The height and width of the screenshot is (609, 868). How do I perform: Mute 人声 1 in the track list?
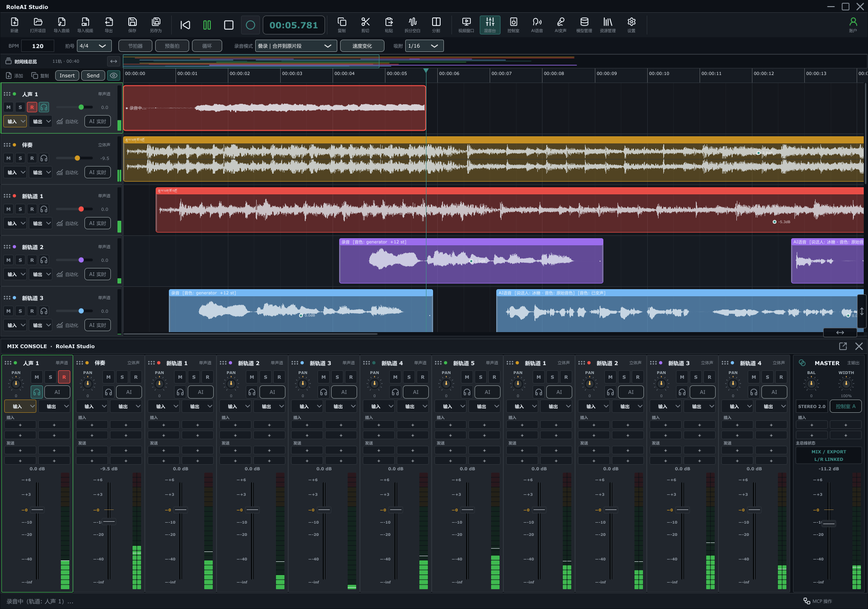coord(8,107)
